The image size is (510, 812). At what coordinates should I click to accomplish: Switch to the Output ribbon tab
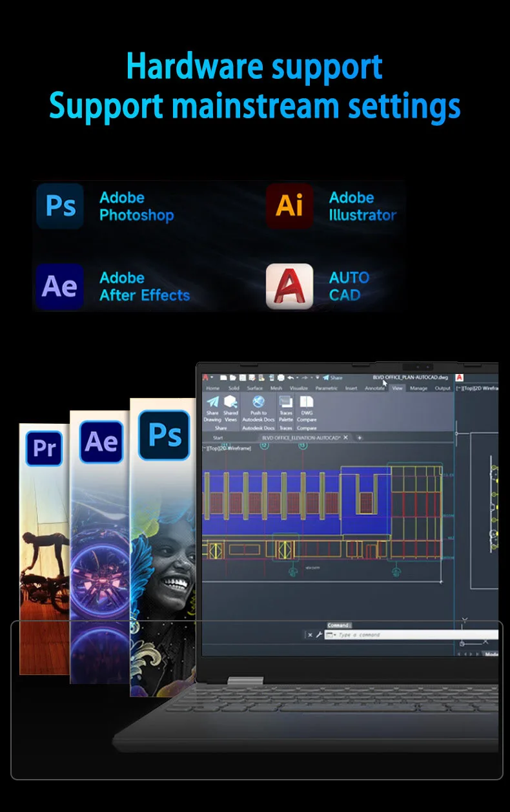tap(443, 388)
